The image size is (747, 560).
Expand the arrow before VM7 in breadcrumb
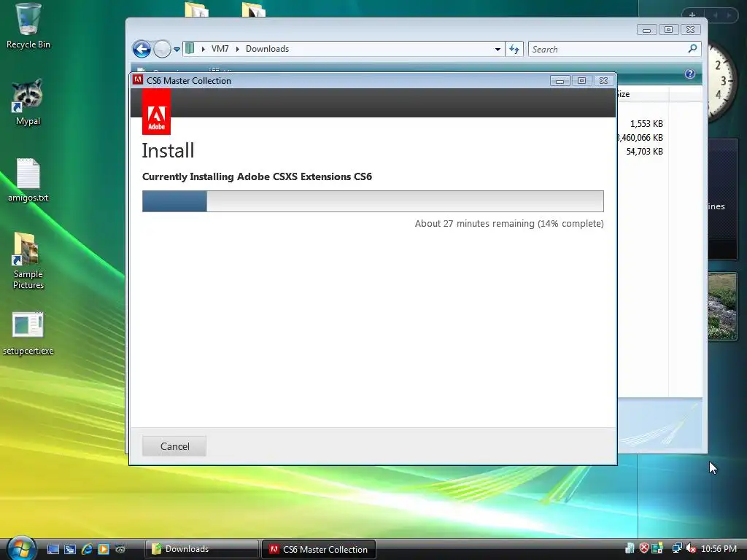204,49
